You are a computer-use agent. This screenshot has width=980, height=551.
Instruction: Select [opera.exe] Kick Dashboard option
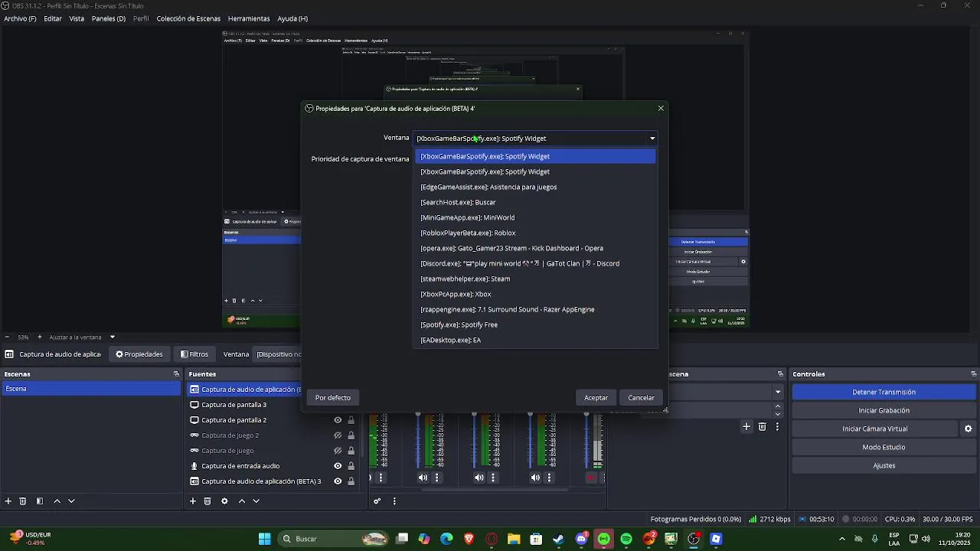click(x=535, y=248)
